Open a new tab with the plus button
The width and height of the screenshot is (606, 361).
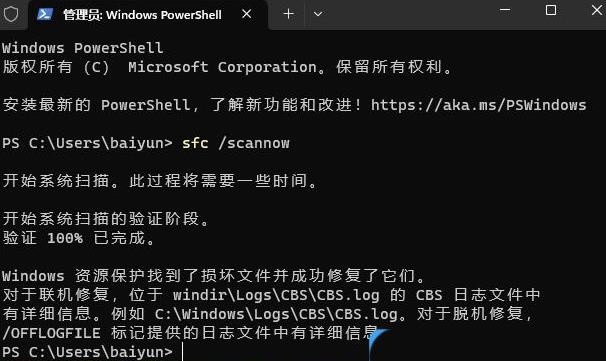click(288, 14)
